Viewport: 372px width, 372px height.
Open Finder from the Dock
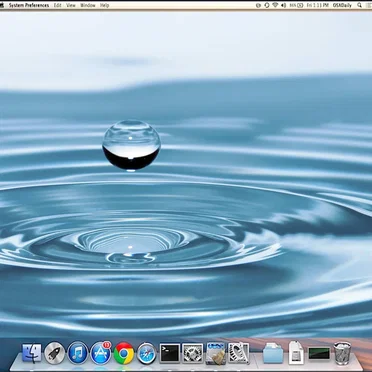[x=32, y=353]
